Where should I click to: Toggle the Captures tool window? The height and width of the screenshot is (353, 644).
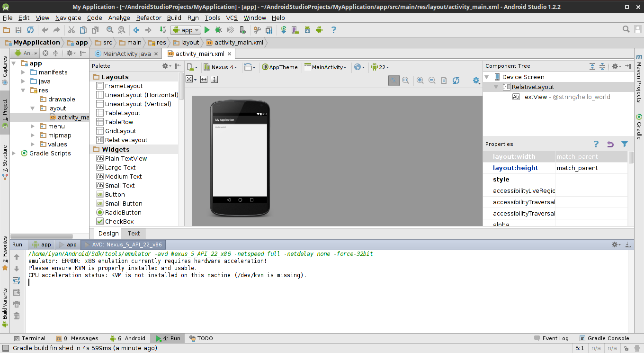(x=5, y=71)
